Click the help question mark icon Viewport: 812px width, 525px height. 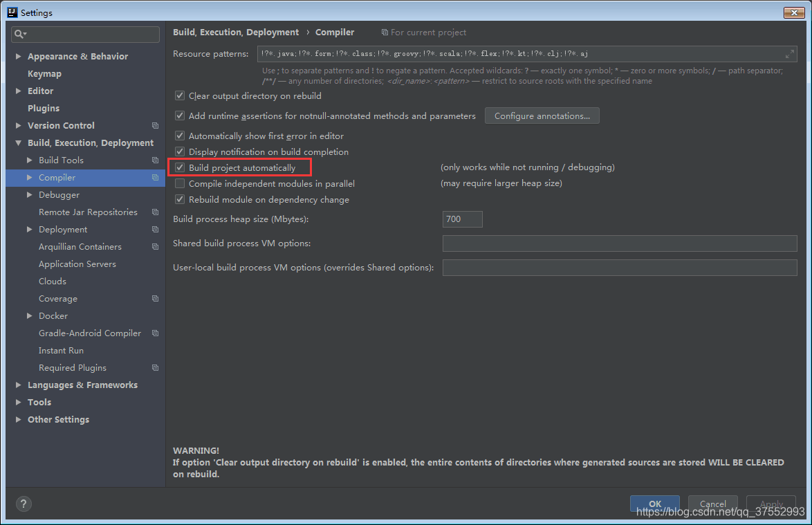24,504
